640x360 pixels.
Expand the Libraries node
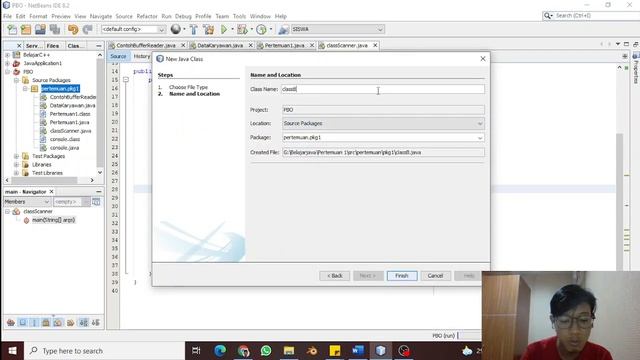pos(16,164)
